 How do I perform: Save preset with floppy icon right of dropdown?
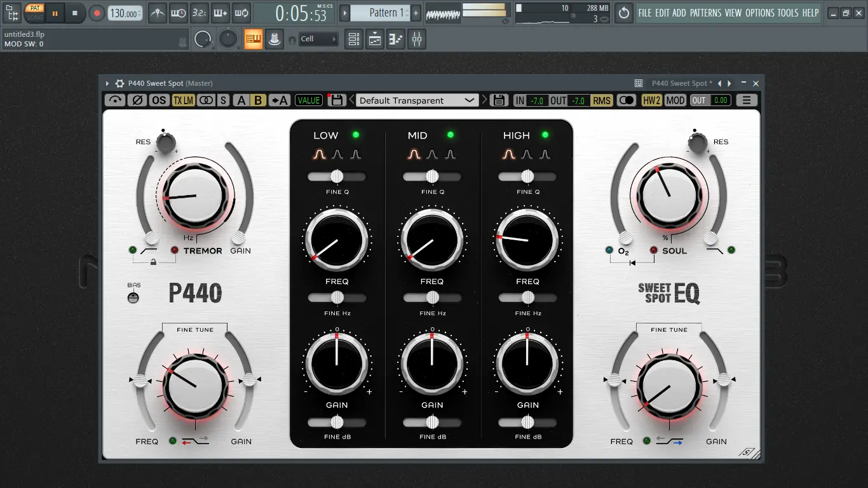(499, 100)
